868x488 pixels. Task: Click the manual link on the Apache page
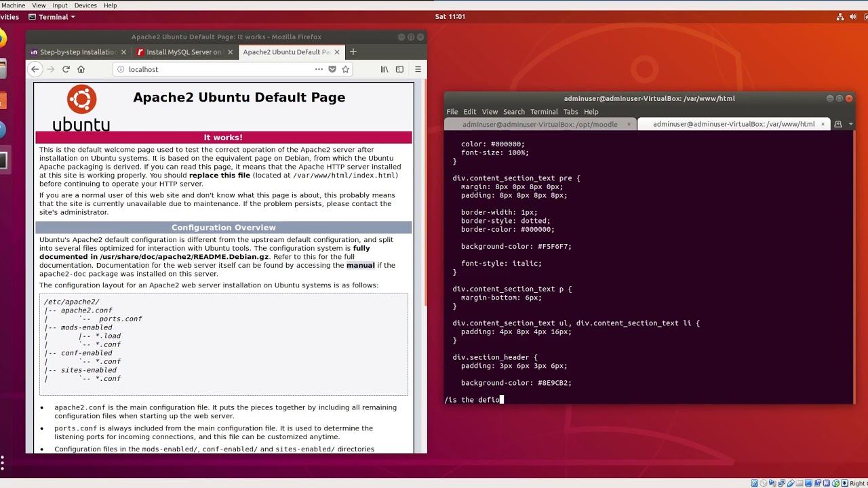(360, 265)
